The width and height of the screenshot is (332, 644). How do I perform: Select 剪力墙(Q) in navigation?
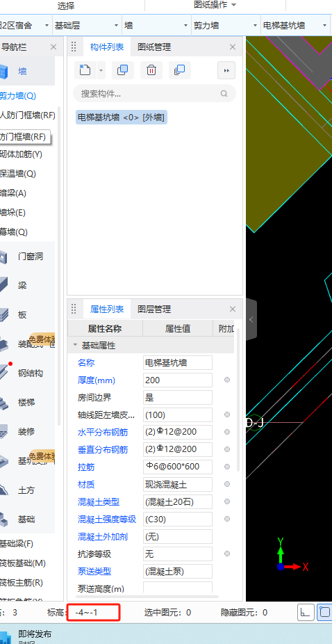coord(18,96)
